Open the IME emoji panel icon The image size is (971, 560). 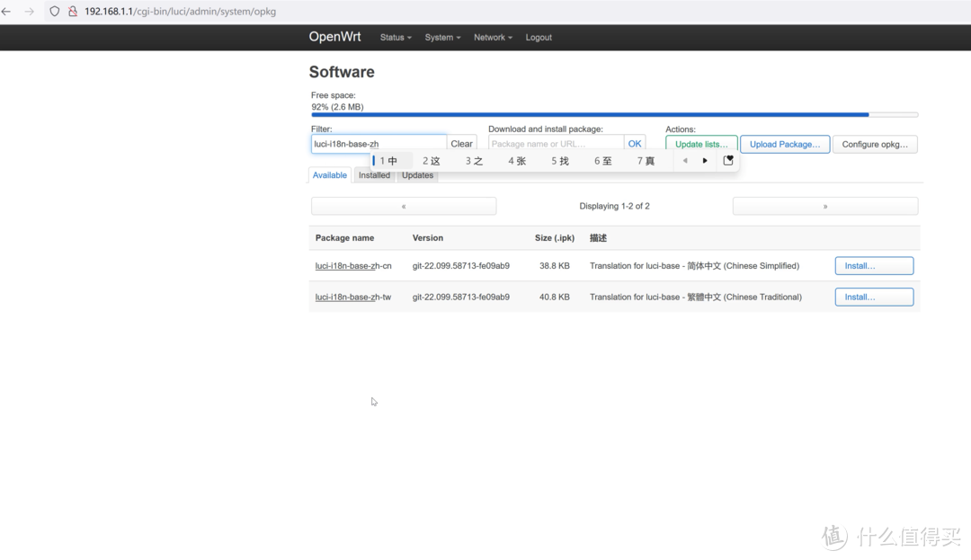click(x=728, y=161)
